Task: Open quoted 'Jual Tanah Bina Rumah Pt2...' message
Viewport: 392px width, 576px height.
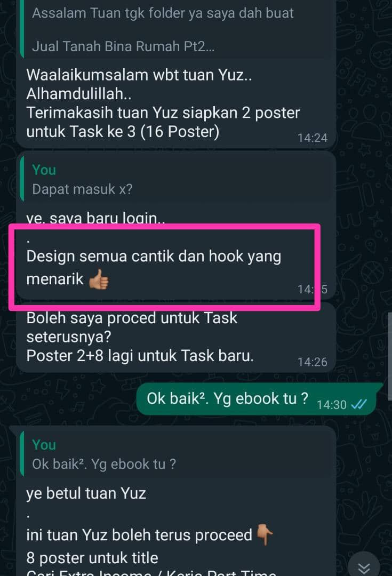Action: pos(178,29)
